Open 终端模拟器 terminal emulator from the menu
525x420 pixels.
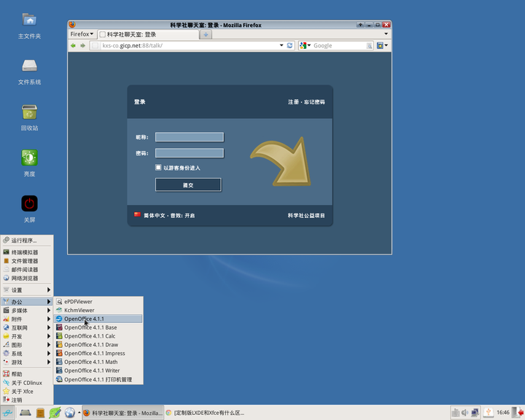coord(27,252)
